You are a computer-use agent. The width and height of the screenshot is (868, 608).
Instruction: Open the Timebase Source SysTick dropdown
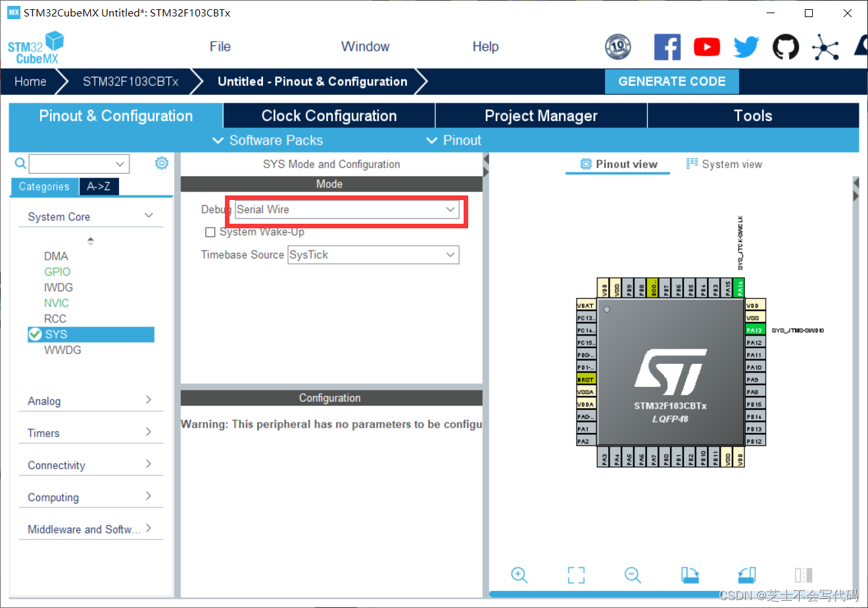tap(373, 255)
